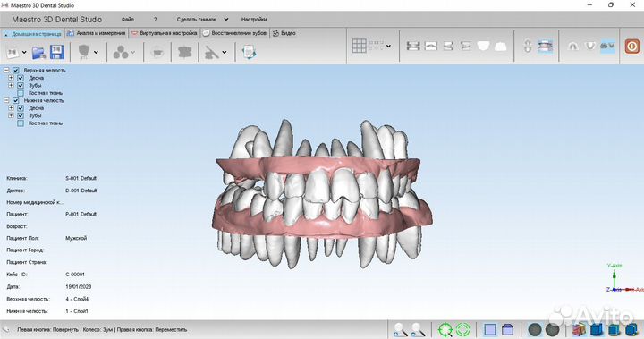The width and height of the screenshot is (644, 339).
Task: Uncheck Зубы under Нижняя челюсть
Action: (21, 115)
